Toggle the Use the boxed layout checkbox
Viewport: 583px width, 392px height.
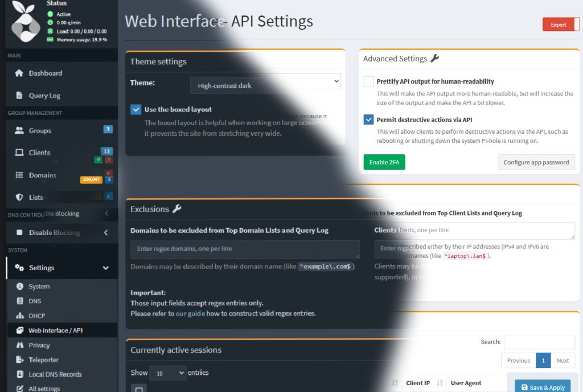click(136, 110)
